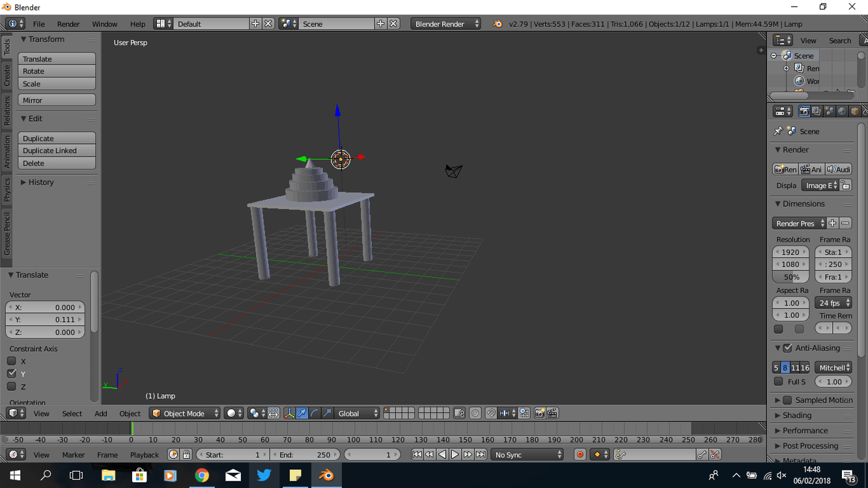Switch to Render Layers properties tab
Image resolution: width=868 pixels, height=488 pixels.
click(816, 110)
